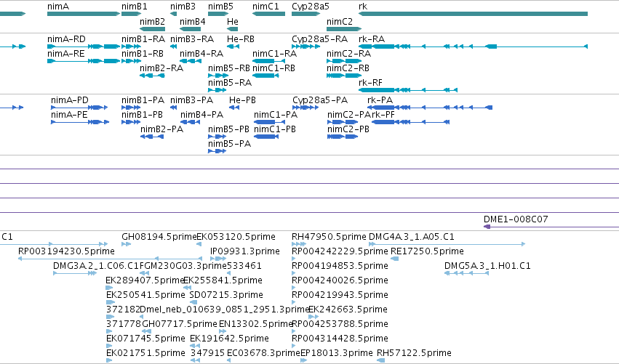Viewport: 619px width, 364px height.
Task: Select the nimA gene feature bar
Action: coord(84,14)
